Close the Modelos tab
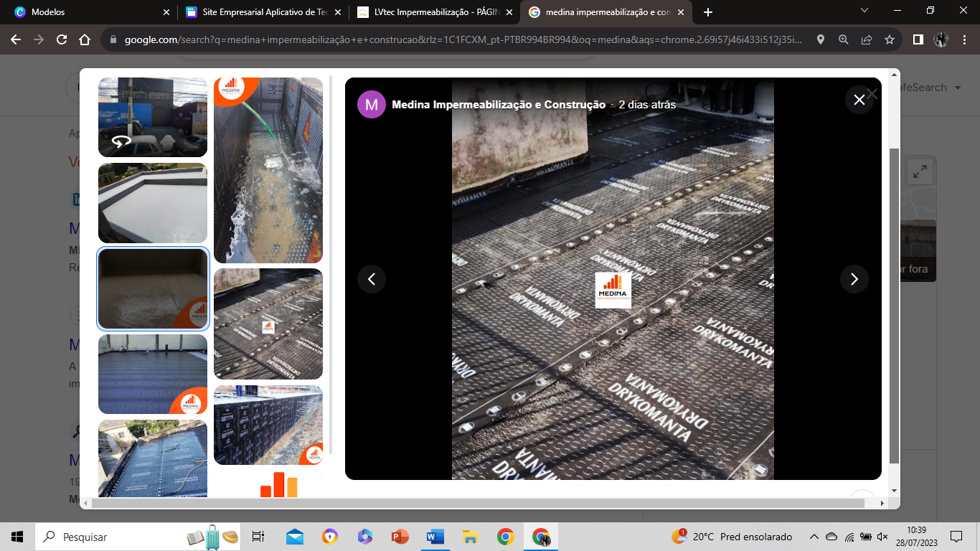The image size is (980, 551). coord(166,12)
